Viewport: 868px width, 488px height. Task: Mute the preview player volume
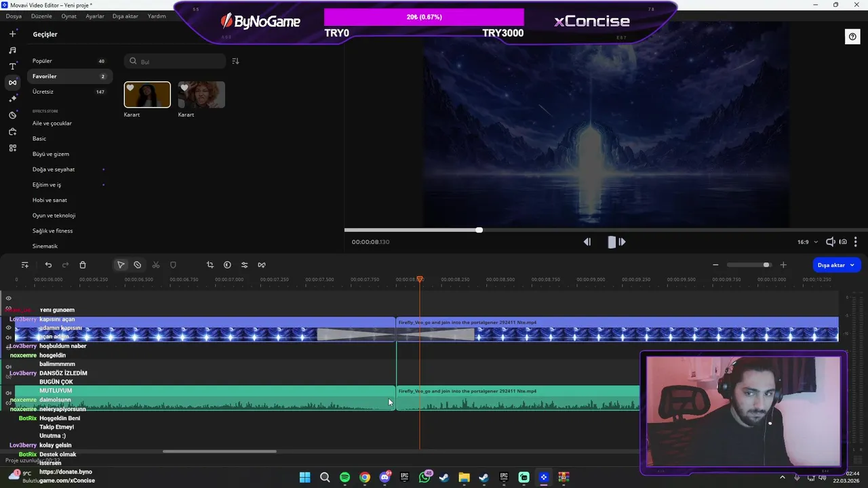(x=830, y=242)
